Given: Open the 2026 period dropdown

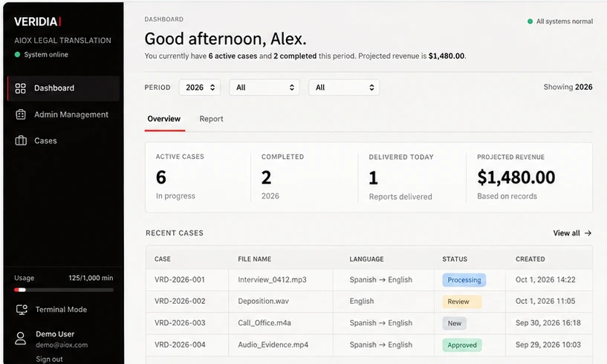Looking at the screenshot, I should (x=200, y=88).
